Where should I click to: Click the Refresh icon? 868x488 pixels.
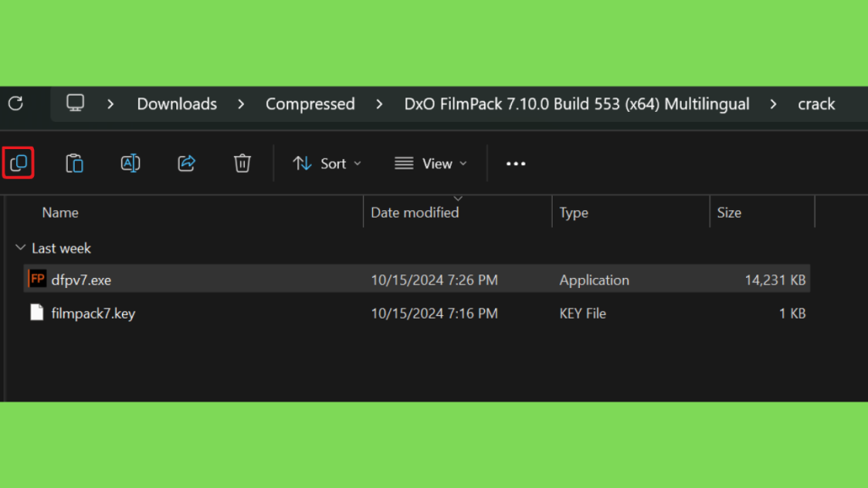point(15,103)
